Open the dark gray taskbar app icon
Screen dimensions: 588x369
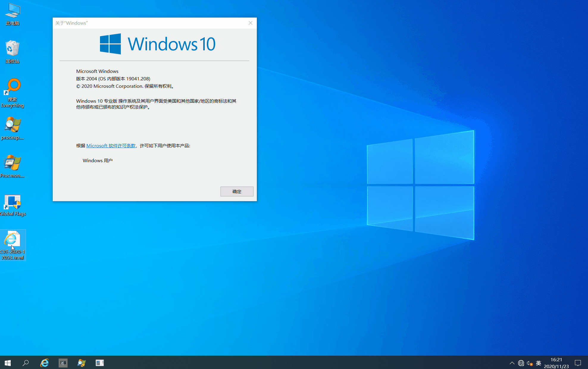tap(63, 363)
